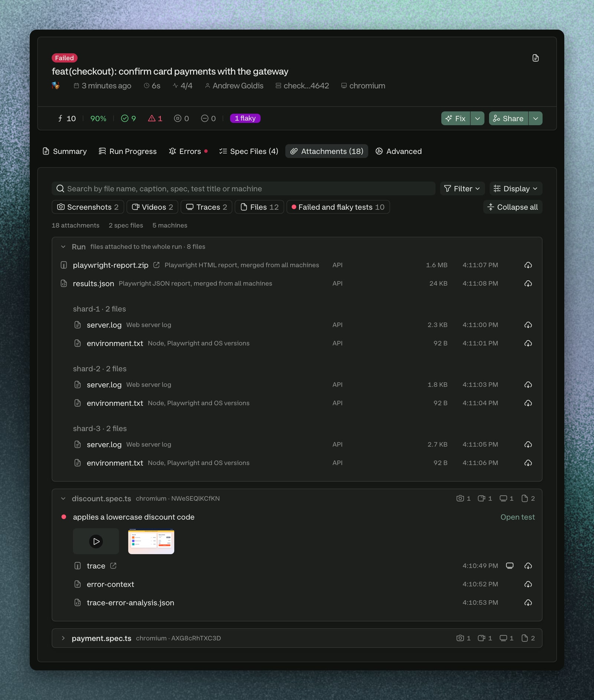Download shard-3 environment.txt

click(528, 463)
